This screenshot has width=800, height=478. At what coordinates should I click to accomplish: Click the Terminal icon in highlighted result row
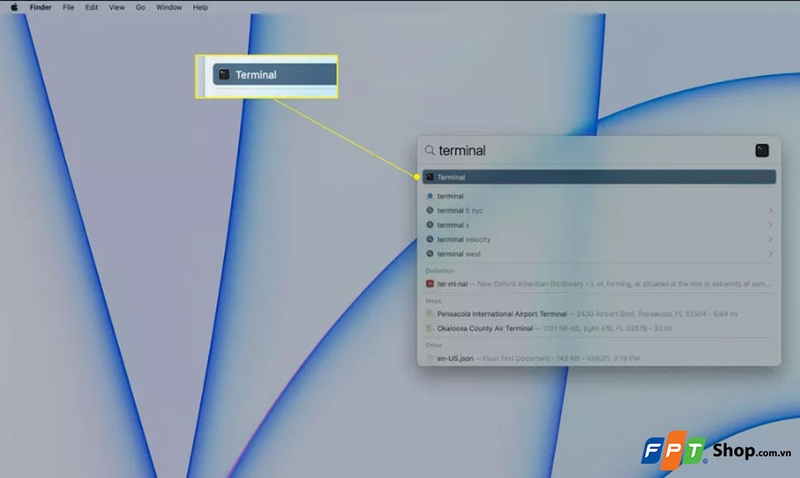(x=430, y=177)
